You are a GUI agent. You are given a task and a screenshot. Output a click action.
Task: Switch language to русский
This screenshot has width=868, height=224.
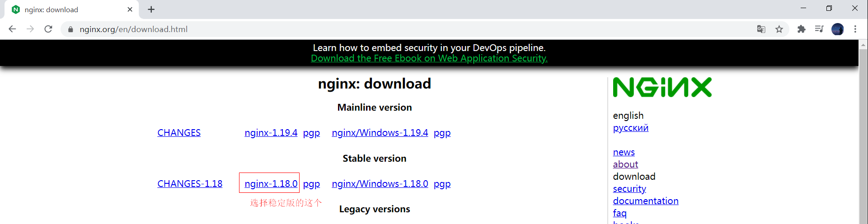[x=630, y=128]
